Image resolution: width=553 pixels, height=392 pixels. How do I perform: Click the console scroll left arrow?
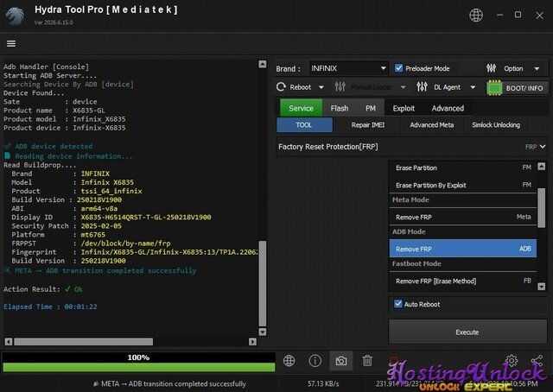tap(9, 341)
